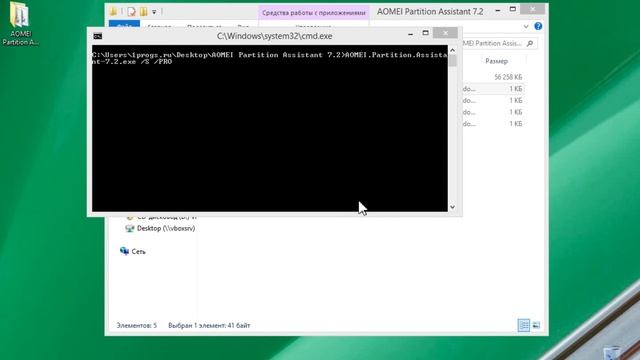
Task: Click the cmd scrollbar down arrow
Action: (452, 207)
